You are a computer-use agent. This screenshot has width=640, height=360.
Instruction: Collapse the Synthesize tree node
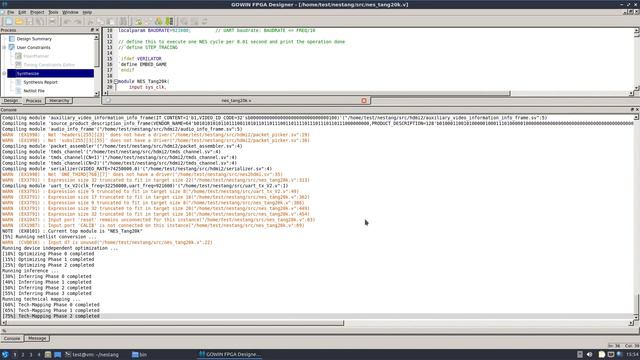click(4, 73)
